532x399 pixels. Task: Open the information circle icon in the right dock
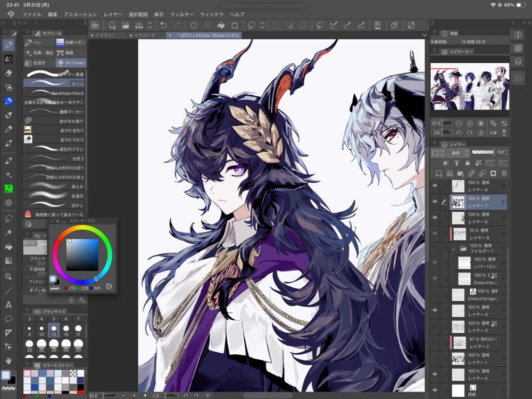(518, 35)
